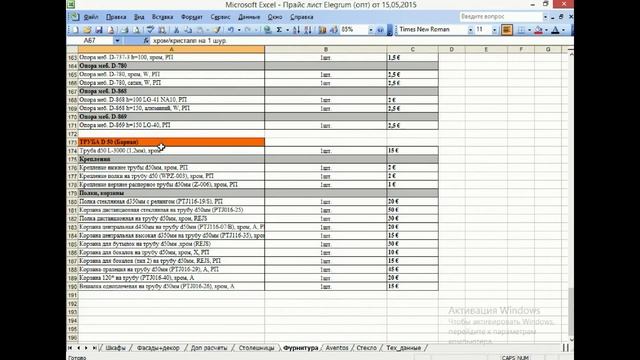
Task: Select row 173 header
Action: [x=72, y=142]
